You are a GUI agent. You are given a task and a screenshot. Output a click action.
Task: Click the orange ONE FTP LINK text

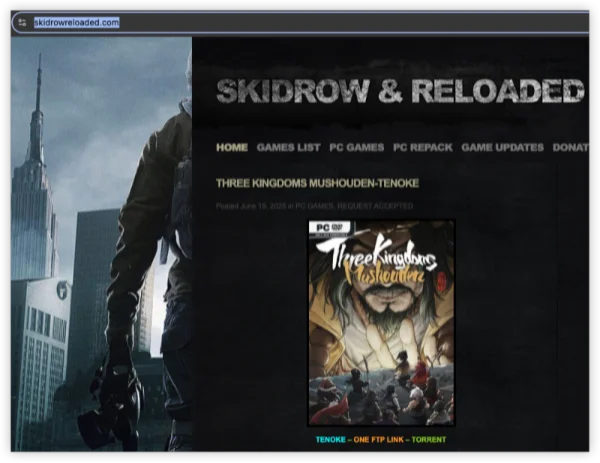[x=381, y=440]
